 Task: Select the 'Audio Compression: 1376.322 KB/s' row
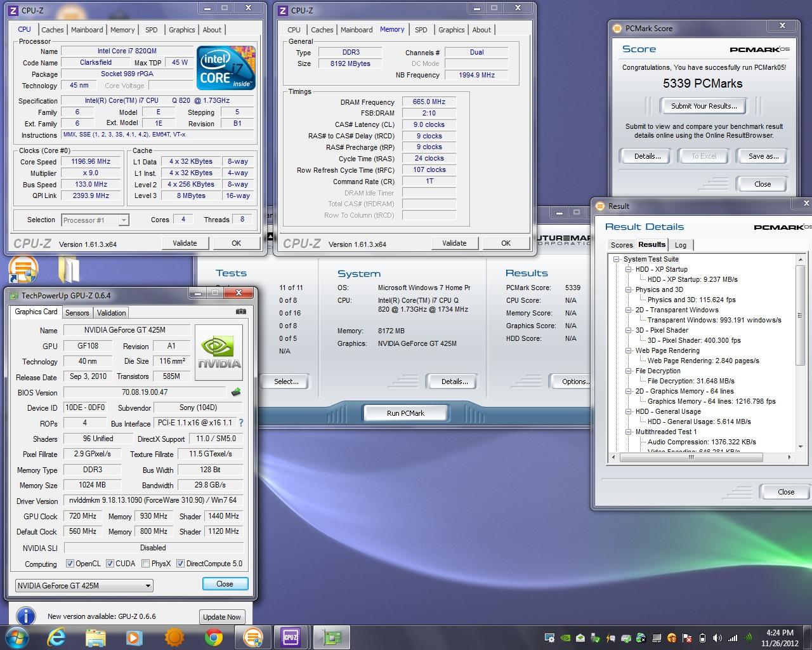(702, 442)
